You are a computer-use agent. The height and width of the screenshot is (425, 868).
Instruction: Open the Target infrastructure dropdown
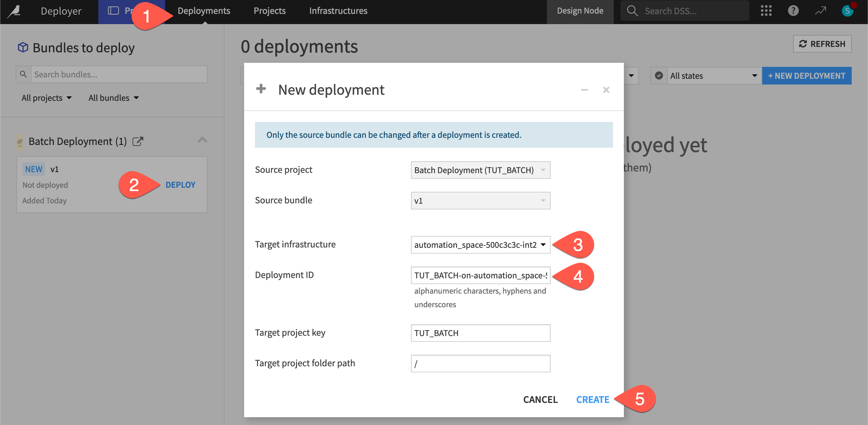tap(480, 244)
